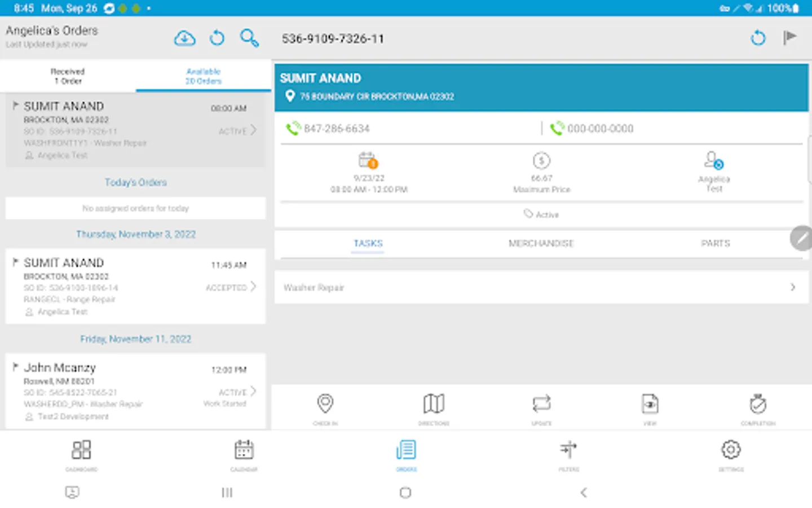812x508 pixels.
Task: Switch to the Merchandise tab
Action: click(541, 243)
